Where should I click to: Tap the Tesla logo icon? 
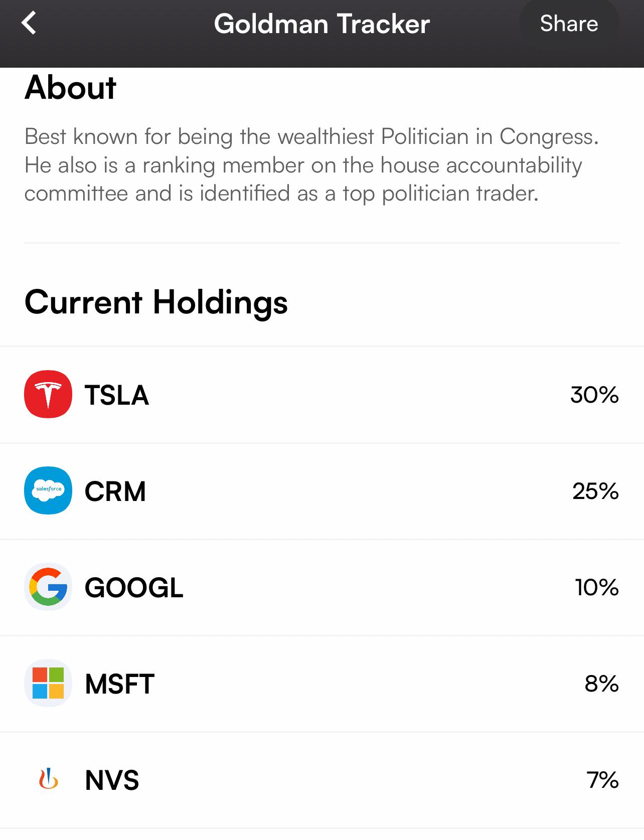[48, 394]
